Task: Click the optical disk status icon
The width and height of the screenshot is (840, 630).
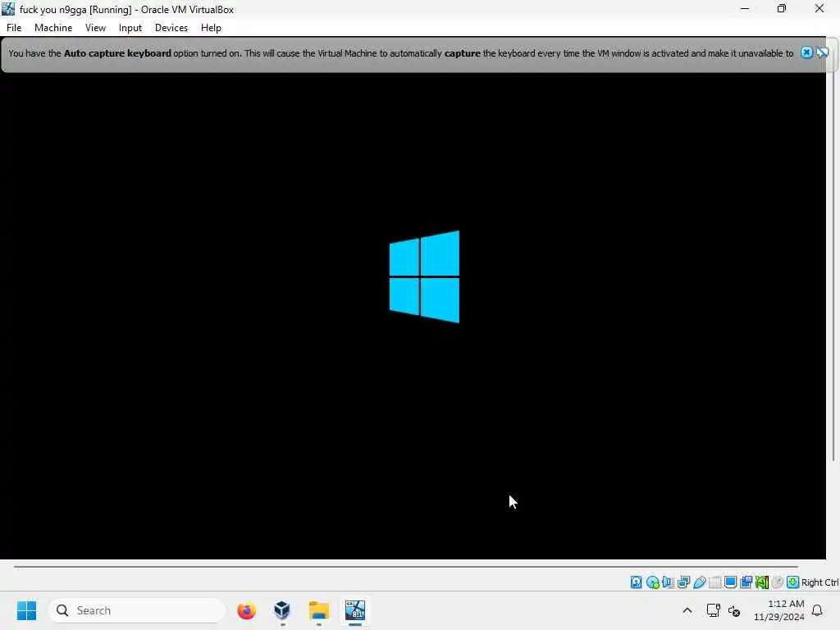Action: pos(652,582)
